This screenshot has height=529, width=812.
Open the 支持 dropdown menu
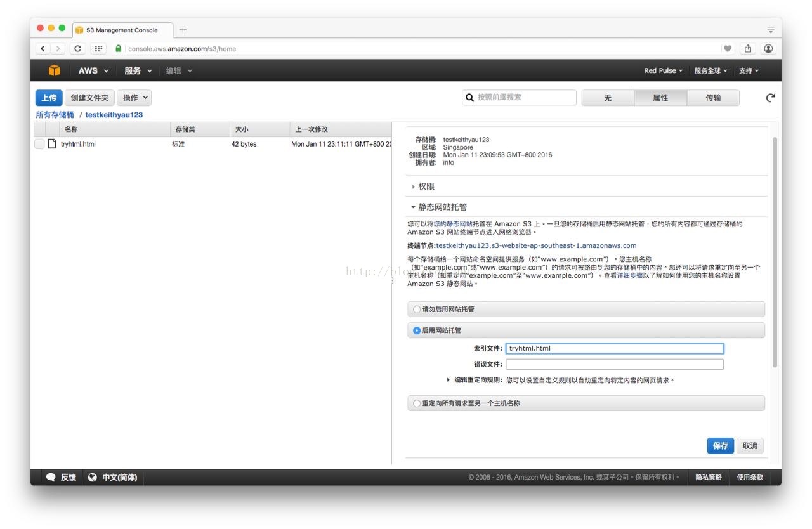pos(749,70)
